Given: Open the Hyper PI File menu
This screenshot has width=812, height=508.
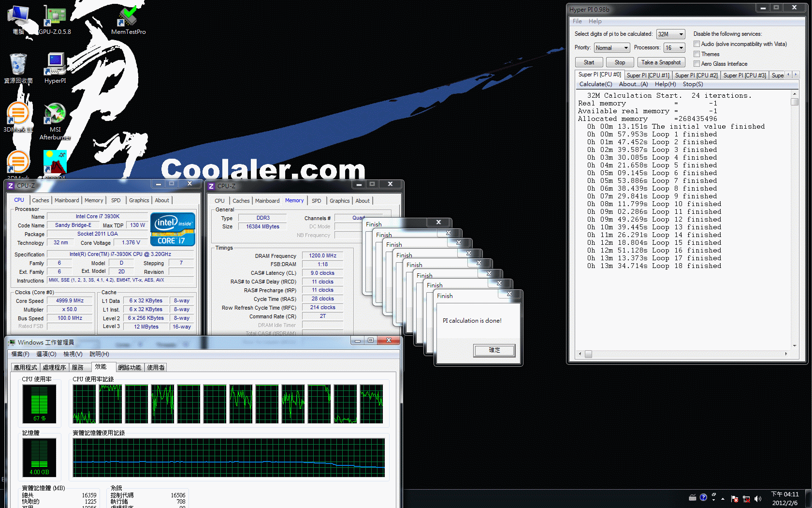Looking at the screenshot, I should (577, 21).
